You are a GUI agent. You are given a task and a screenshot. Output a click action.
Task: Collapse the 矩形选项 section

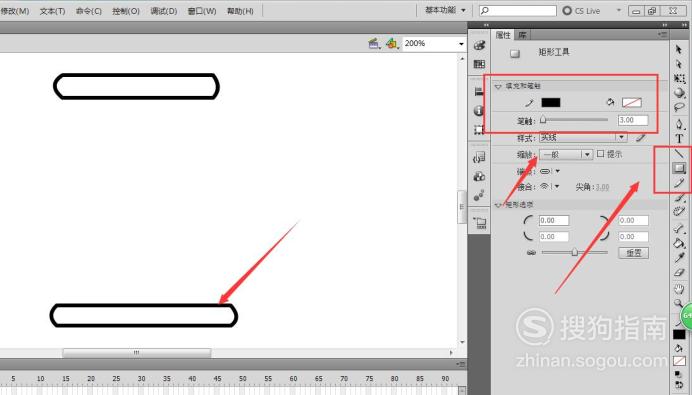coord(498,205)
